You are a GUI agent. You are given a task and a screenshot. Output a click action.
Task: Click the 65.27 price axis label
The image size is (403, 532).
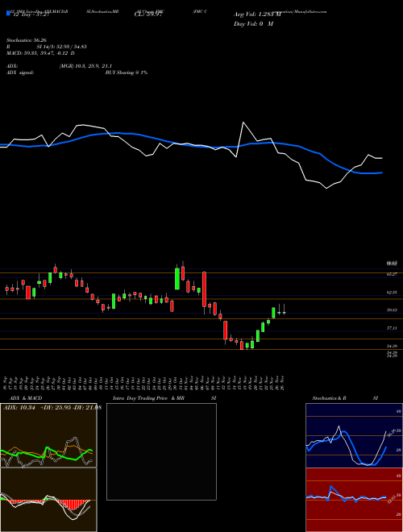(x=392, y=274)
